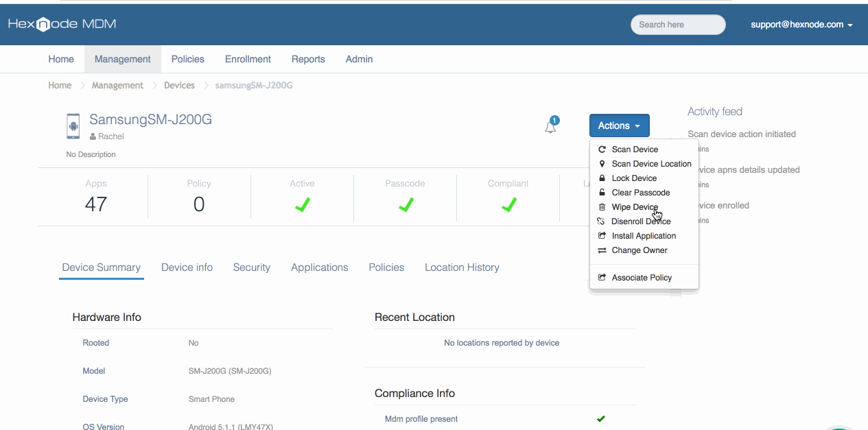Open the Enrollment navigation tab

point(248,59)
